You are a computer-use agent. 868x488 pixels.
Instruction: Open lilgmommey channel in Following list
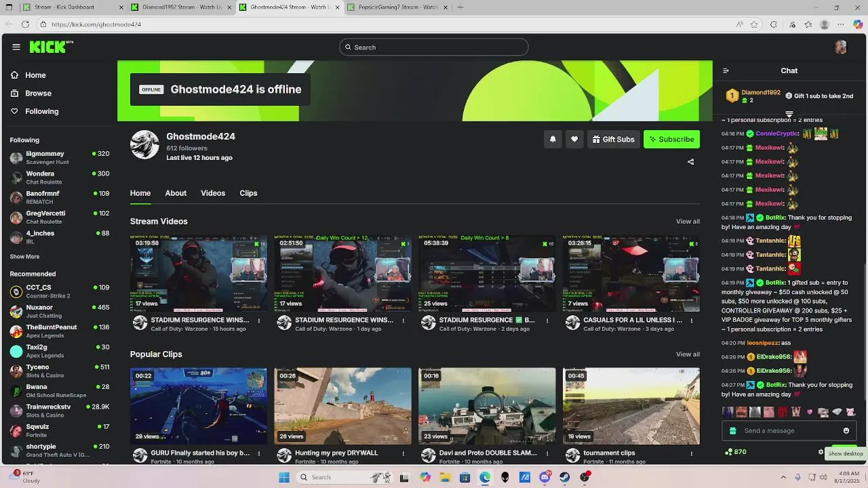pyautogui.click(x=60, y=158)
